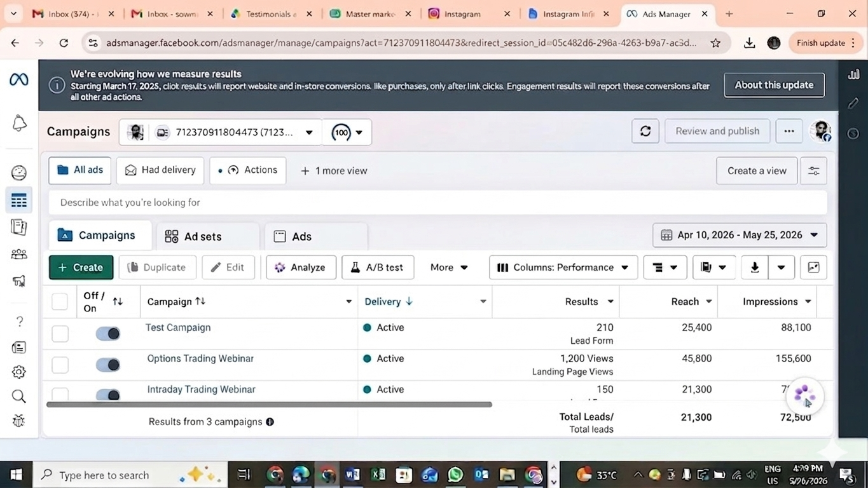Turn off the Options Trading Webinar toggle
The width and height of the screenshot is (868, 488).
pyautogui.click(x=108, y=365)
